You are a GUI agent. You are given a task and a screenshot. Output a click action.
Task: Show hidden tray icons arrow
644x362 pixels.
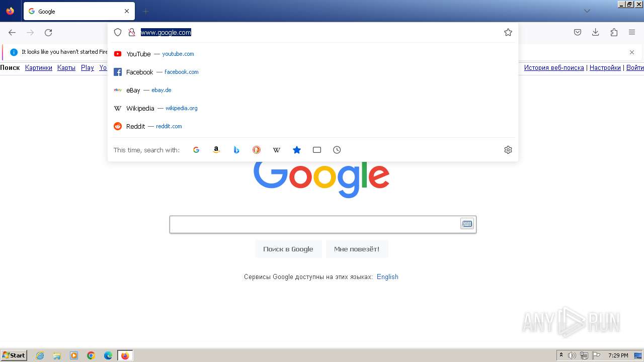[x=561, y=355]
